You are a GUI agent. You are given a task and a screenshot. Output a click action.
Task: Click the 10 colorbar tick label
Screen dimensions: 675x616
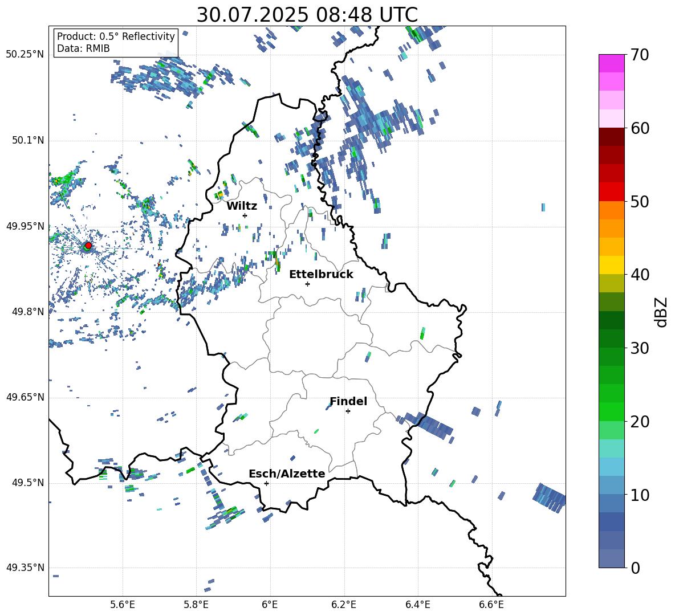pyautogui.click(x=640, y=495)
